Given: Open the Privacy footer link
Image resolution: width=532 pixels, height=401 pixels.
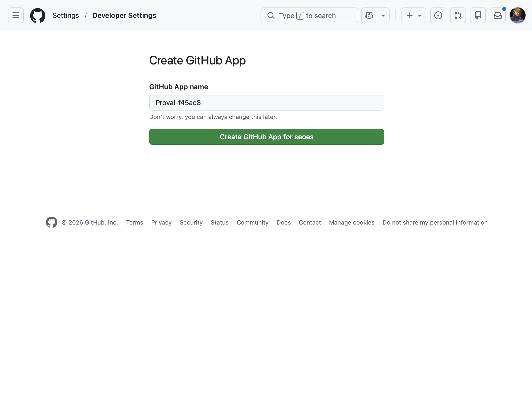Looking at the screenshot, I should coord(162,223).
